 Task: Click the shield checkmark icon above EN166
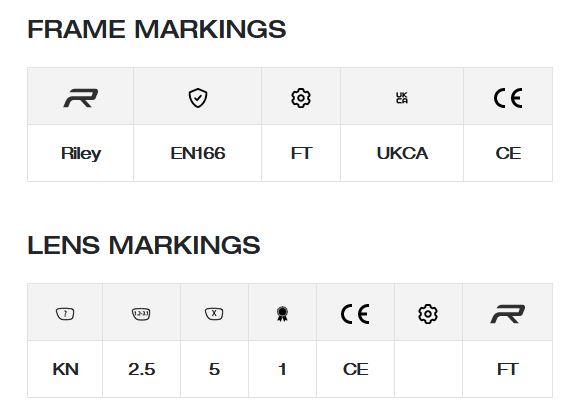198,98
